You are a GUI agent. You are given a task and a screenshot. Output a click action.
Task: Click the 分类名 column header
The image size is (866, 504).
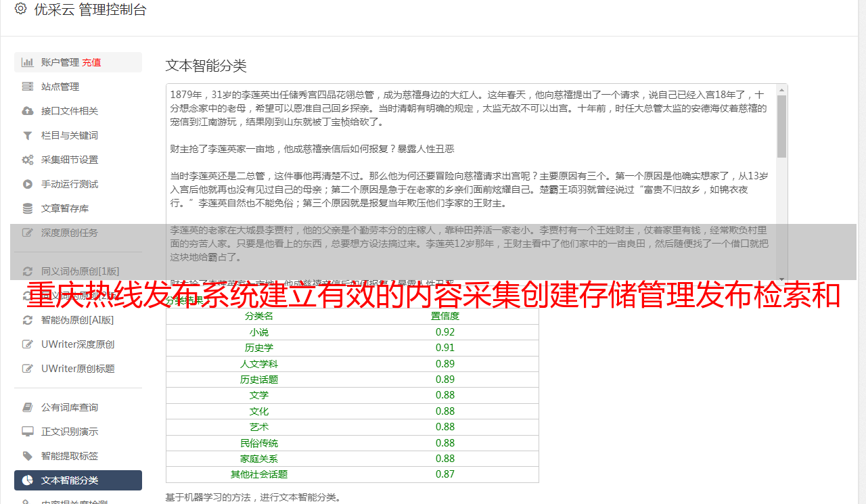pyautogui.click(x=259, y=316)
